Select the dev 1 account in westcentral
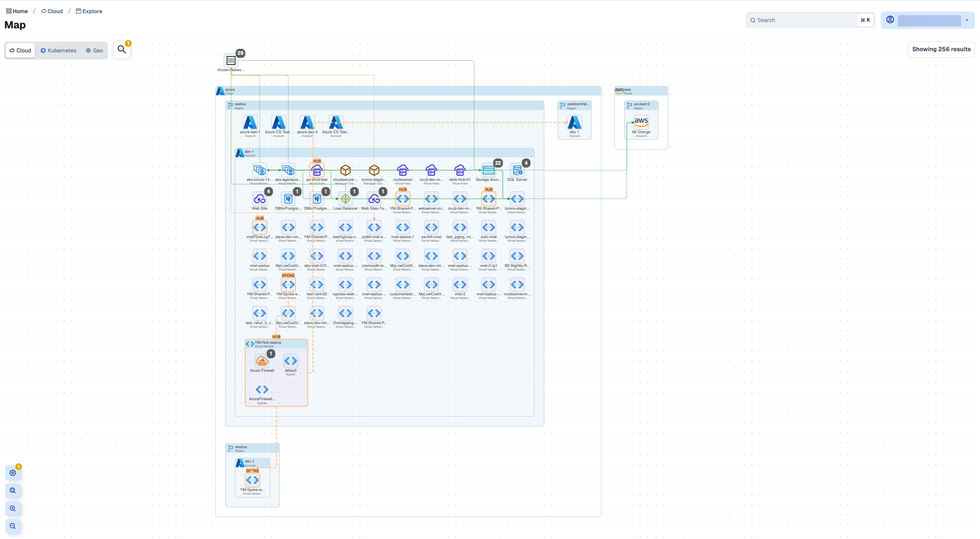This screenshot has height=539, width=980. 574,122
